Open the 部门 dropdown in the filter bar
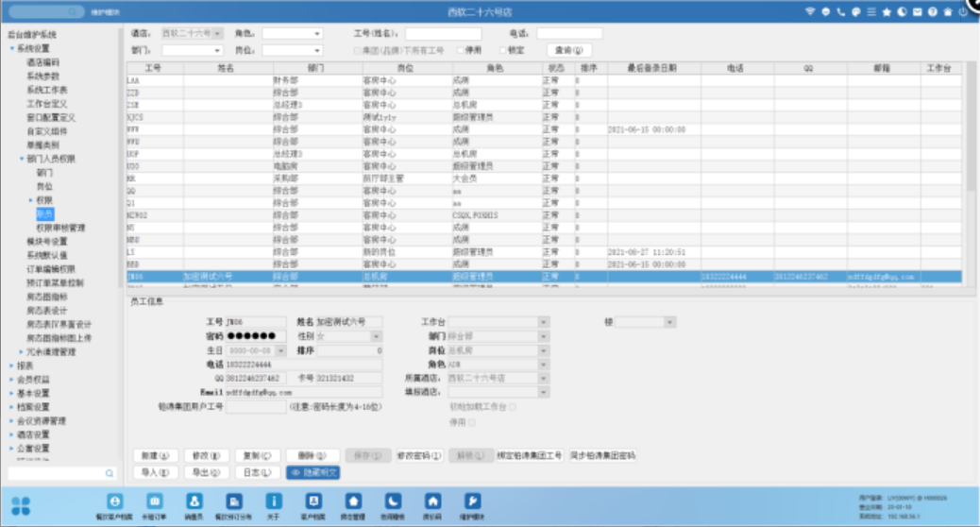The width and height of the screenshot is (980, 527). pos(191,50)
